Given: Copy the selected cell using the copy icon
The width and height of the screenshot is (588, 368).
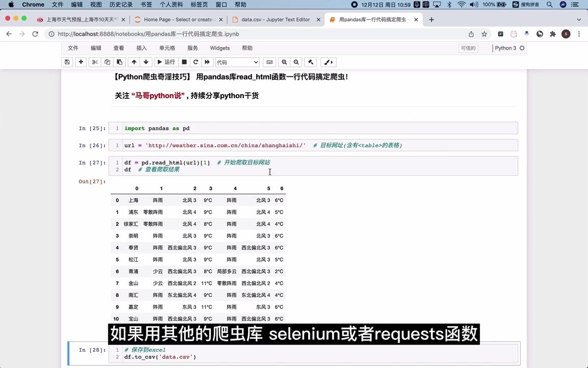Looking at the screenshot, I should [107, 62].
